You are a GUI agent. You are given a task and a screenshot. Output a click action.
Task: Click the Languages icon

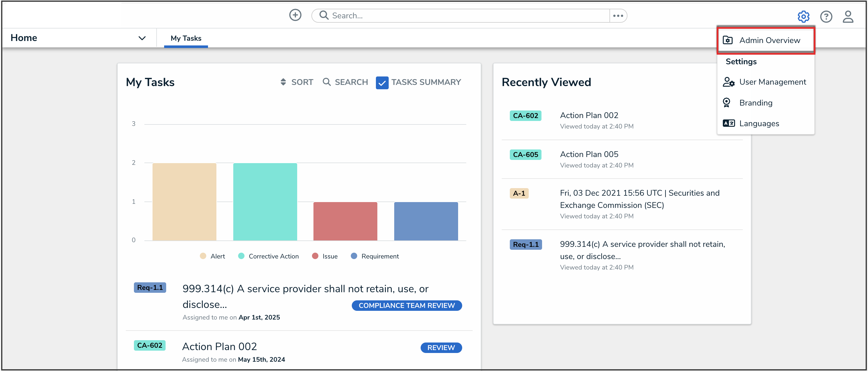coord(729,124)
